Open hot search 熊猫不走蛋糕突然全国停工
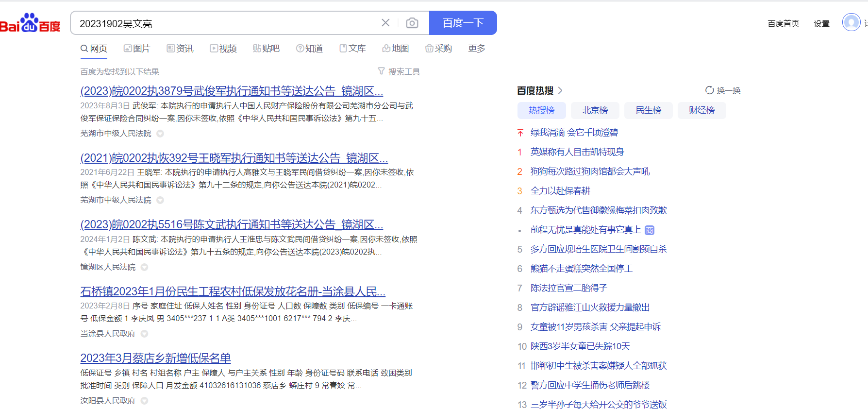Image resolution: width=868 pixels, height=409 pixels. tap(581, 269)
